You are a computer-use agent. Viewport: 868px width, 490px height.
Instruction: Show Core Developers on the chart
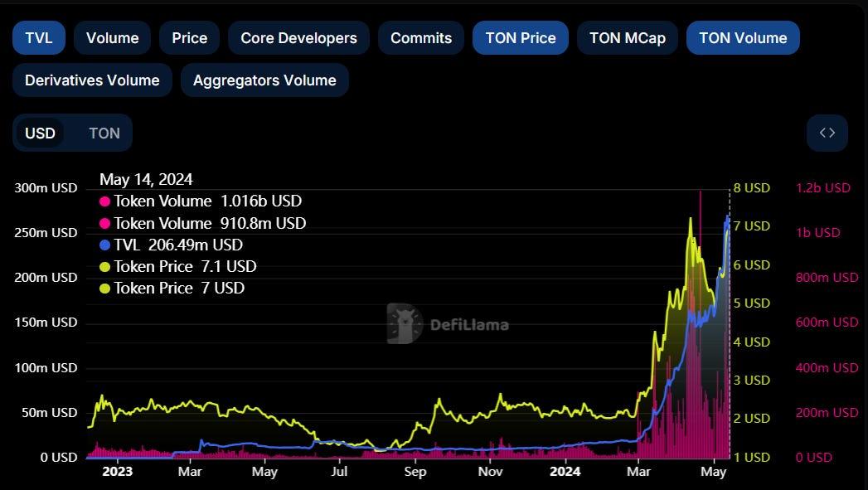[x=298, y=38]
